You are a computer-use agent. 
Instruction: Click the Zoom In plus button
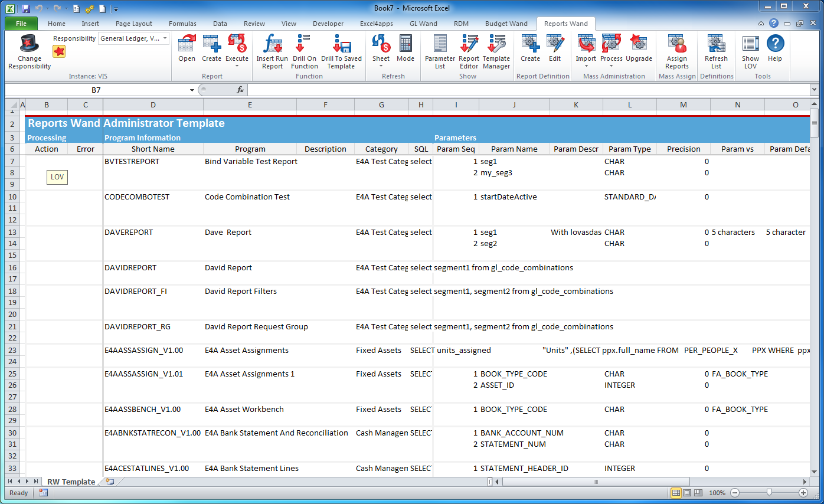(x=803, y=493)
